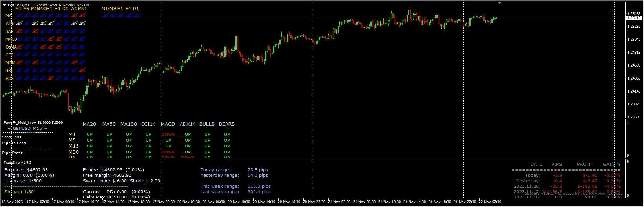Click the CCI signal icon under W1
Image resolution: width=644 pixels, height=207 pixels.
coord(74,55)
